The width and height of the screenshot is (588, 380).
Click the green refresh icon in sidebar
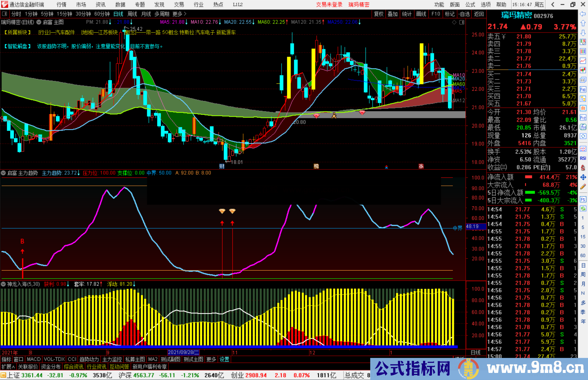(583, 209)
